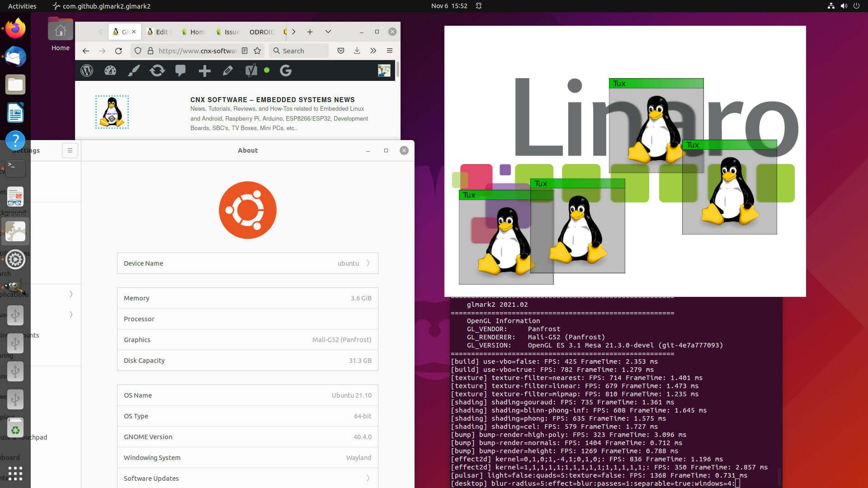Image resolution: width=868 pixels, height=488 pixels.
Task: Open the Pocket save icon
Action: pyautogui.click(x=341, y=51)
